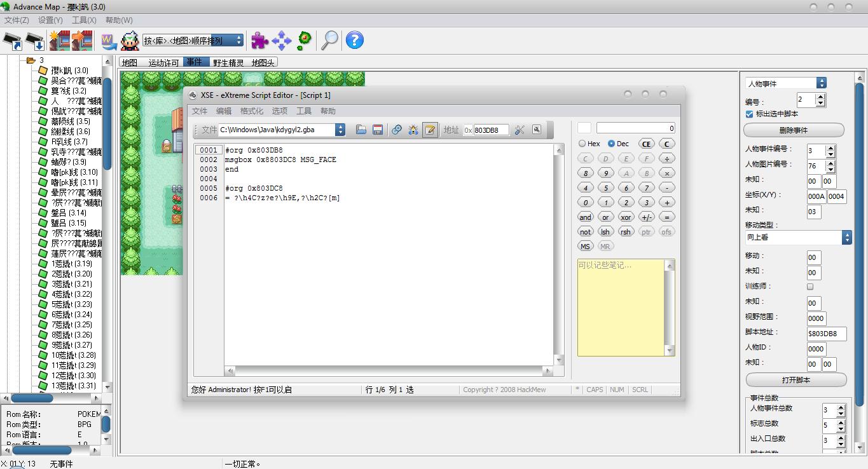Switch to the 运动许可 tab
The height and width of the screenshot is (469, 868).
click(x=163, y=62)
